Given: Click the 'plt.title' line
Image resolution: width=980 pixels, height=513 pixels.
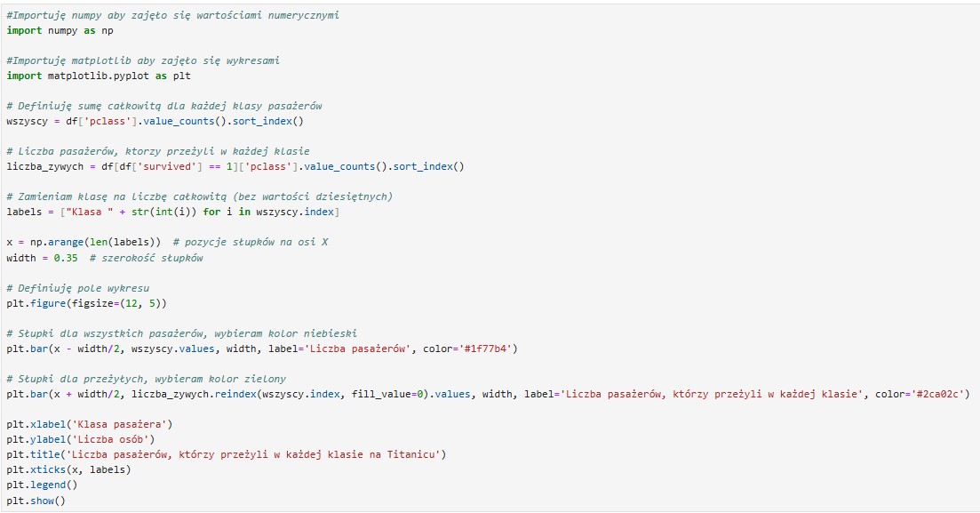Looking at the screenshot, I should pyautogui.click(x=226, y=454).
